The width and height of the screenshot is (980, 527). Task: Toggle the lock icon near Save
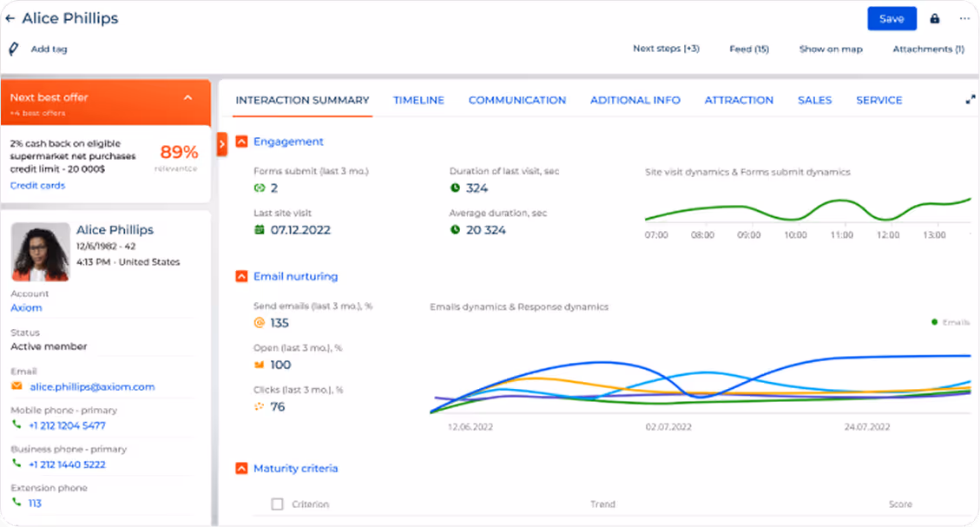click(x=933, y=18)
